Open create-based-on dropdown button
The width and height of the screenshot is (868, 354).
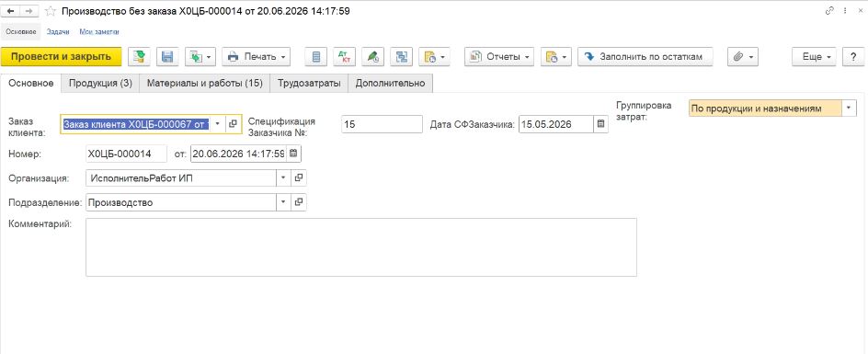click(x=200, y=56)
